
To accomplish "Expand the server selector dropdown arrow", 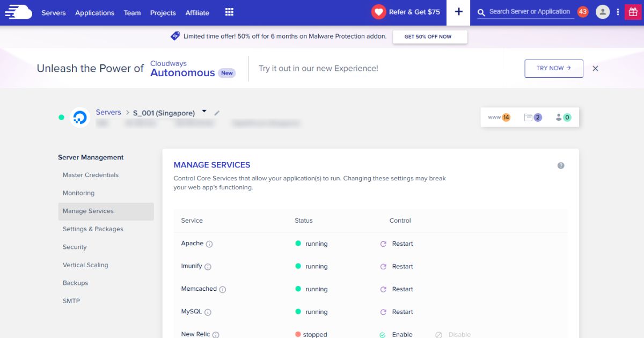I will click(x=204, y=112).
